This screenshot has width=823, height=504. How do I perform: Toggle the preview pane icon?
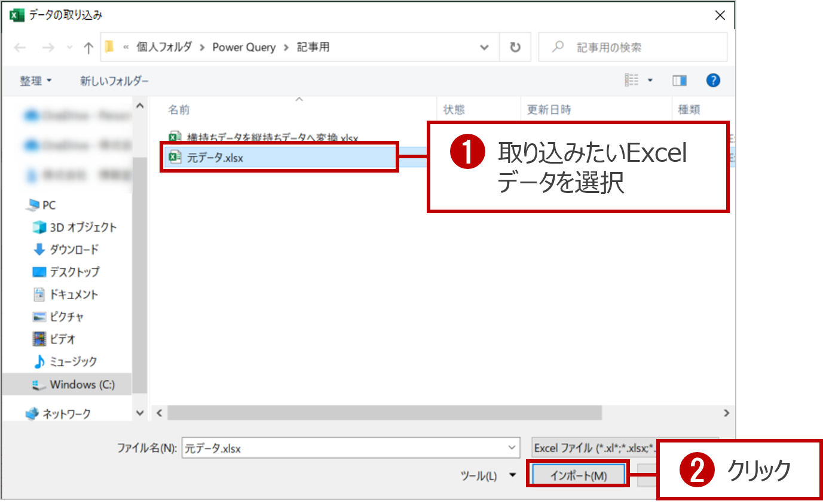680,80
